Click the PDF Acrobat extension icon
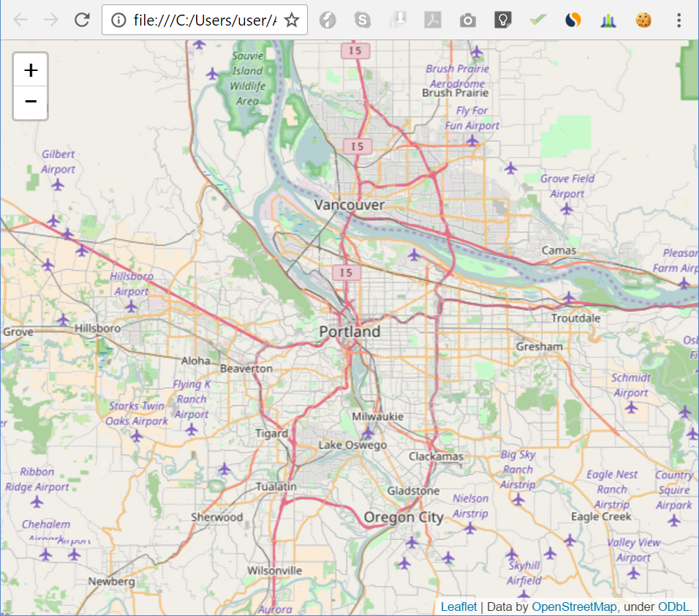 point(432,20)
